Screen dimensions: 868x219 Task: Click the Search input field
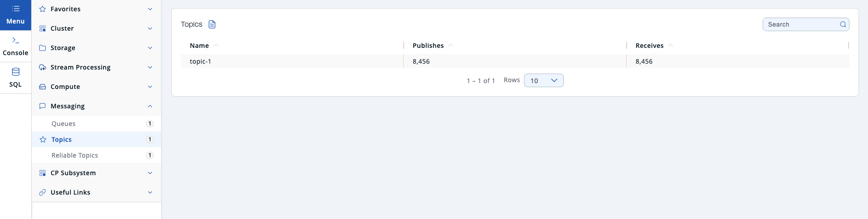click(x=800, y=24)
